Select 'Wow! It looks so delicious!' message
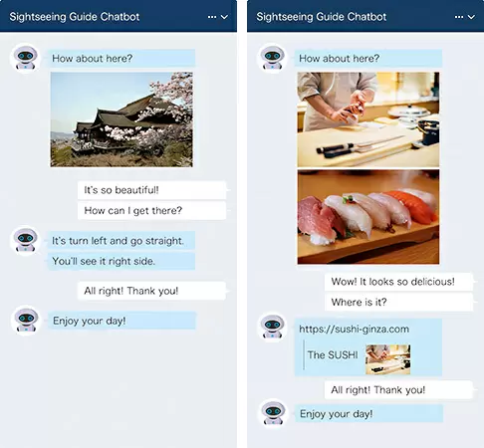This screenshot has height=448, width=484. (399, 282)
